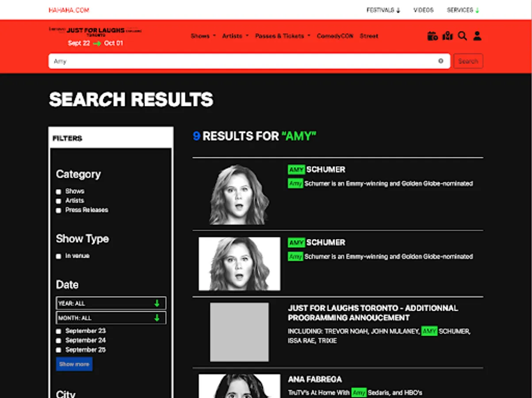
Task: Open the second AMY SCHUMER result title
Action: tap(317, 242)
